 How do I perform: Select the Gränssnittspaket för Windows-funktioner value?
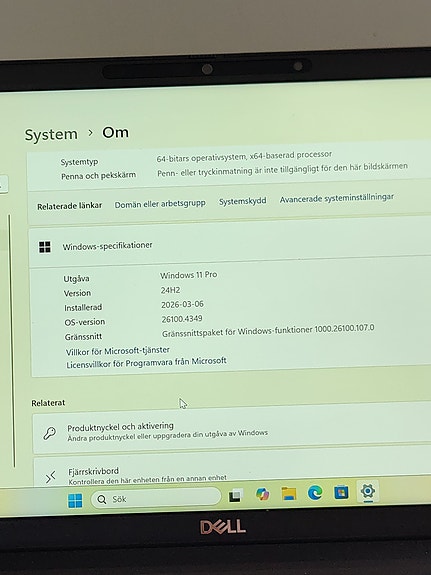pyautogui.click(x=268, y=330)
